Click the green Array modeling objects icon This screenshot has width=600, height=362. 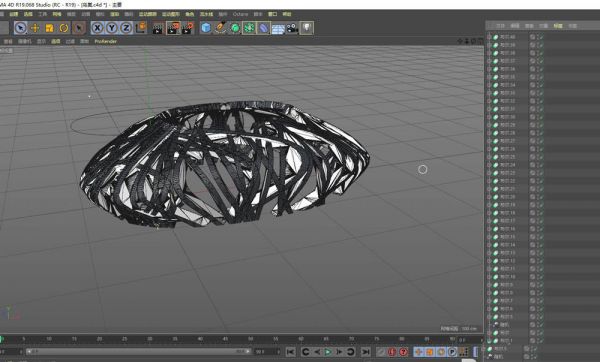(249, 28)
